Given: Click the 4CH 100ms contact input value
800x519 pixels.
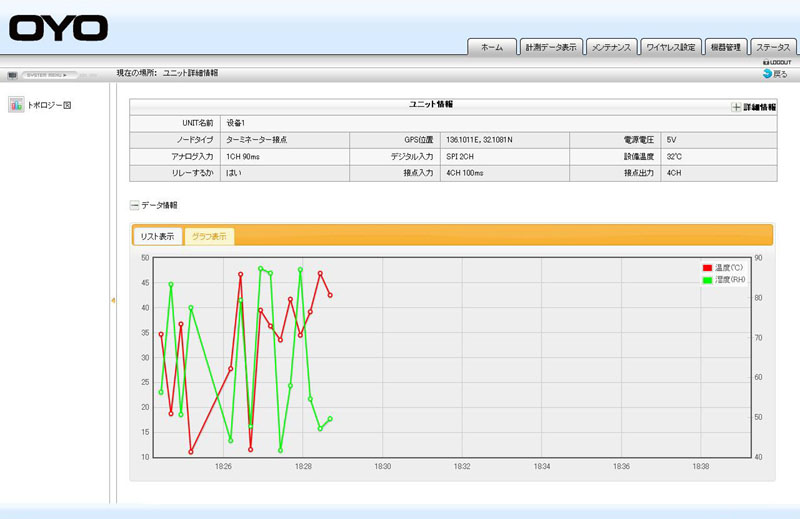Looking at the screenshot, I should point(465,173).
